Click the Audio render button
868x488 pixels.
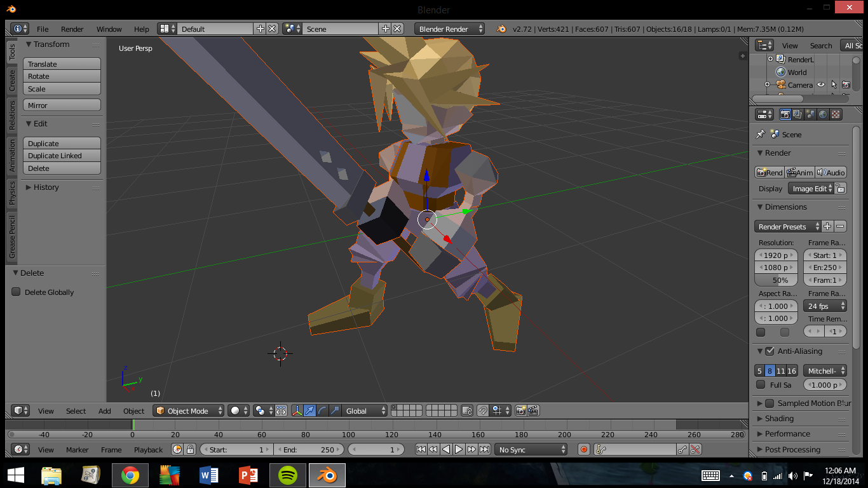(831, 172)
